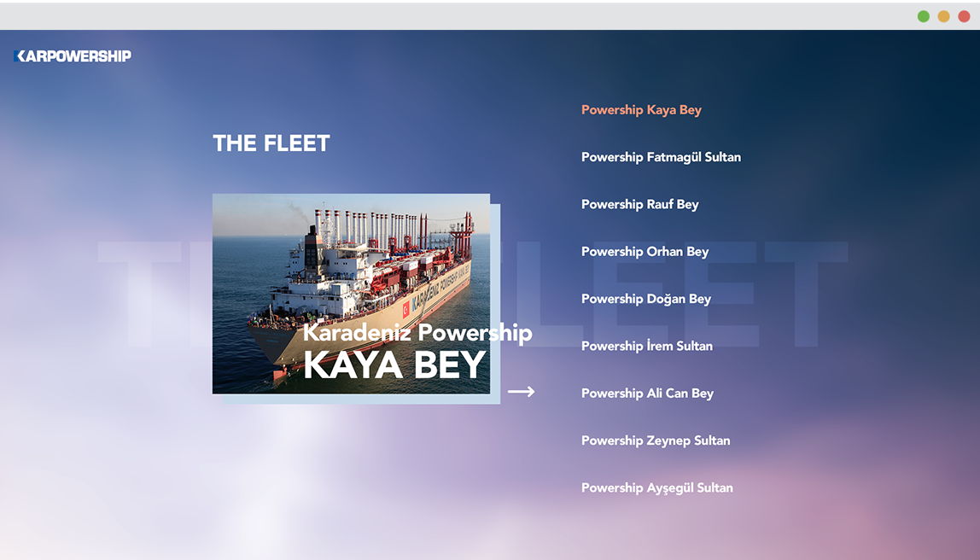Click the Karpowership logo
980x560 pixels.
[x=73, y=56]
